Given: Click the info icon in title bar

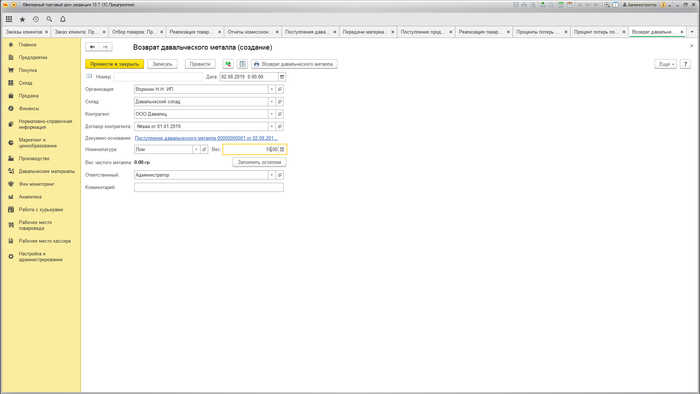Looking at the screenshot, I should pos(663,5).
